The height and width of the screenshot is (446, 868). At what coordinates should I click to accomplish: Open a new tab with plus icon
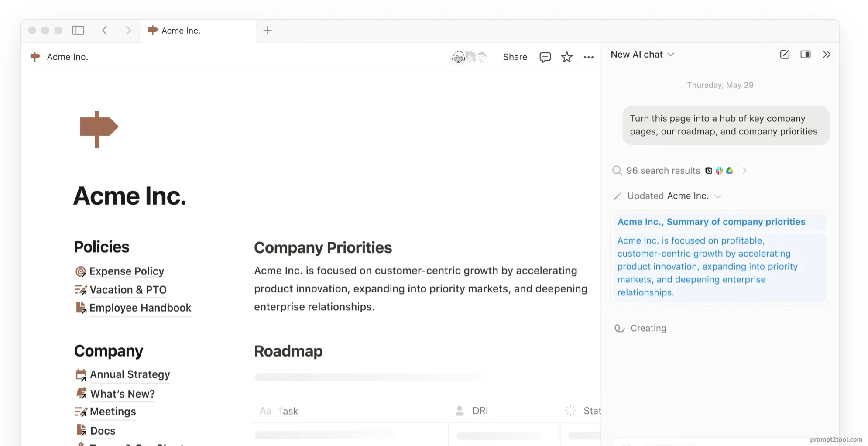click(x=268, y=30)
